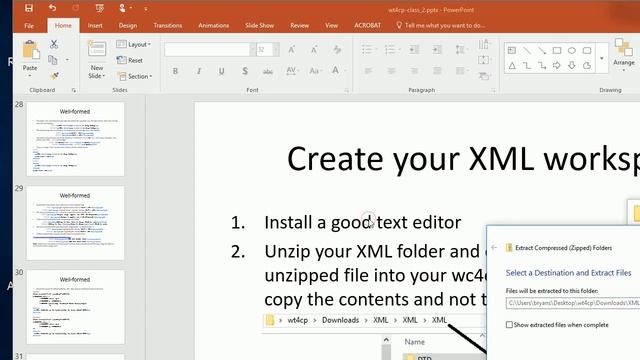Screen dimensions: 640x360
Task: Open Paragraph dialog launcher
Action: (493, 90)
